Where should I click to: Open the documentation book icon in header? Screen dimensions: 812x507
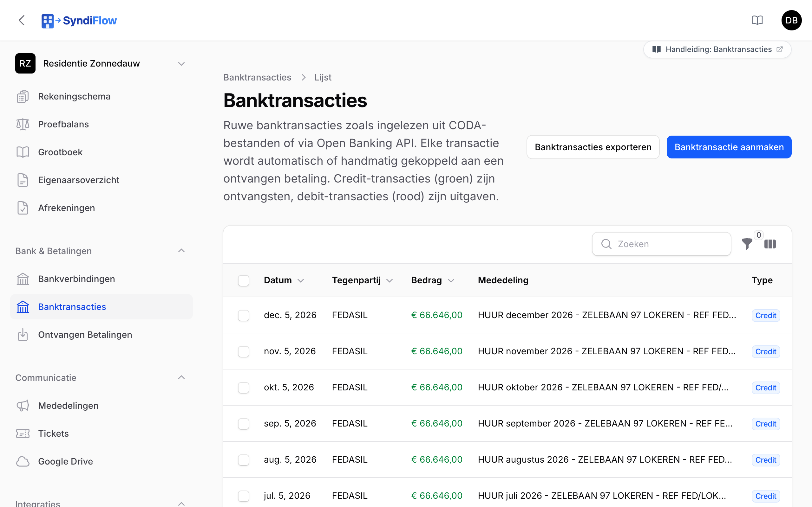click(x=757, y=21)
